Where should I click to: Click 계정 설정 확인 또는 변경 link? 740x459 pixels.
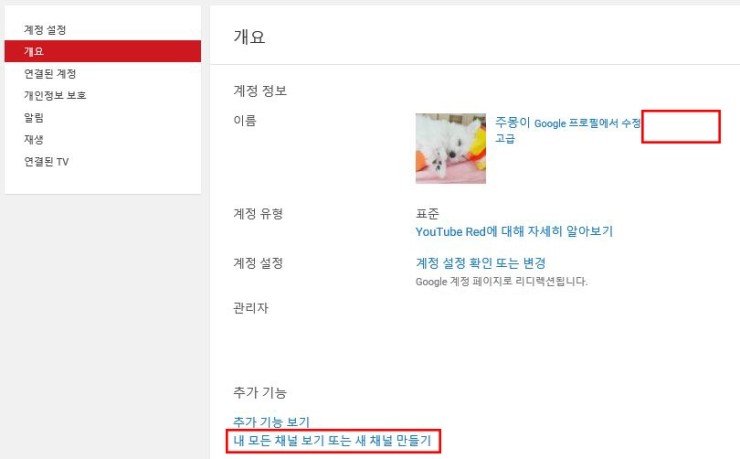480,263
